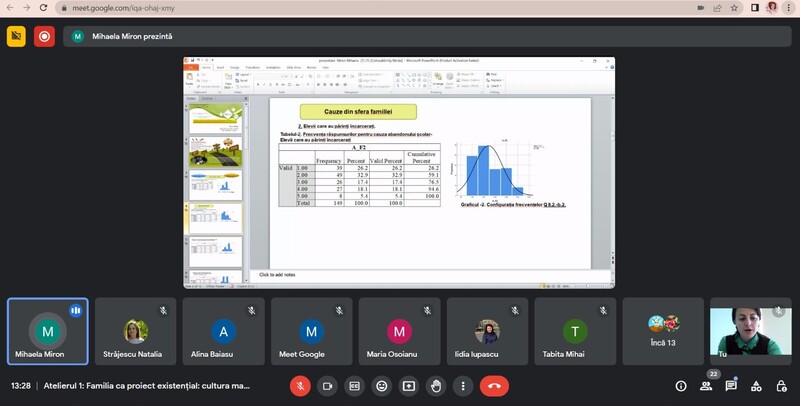
Task: Unmute the microphone in the call bar
Action: (x=300, y=385)
